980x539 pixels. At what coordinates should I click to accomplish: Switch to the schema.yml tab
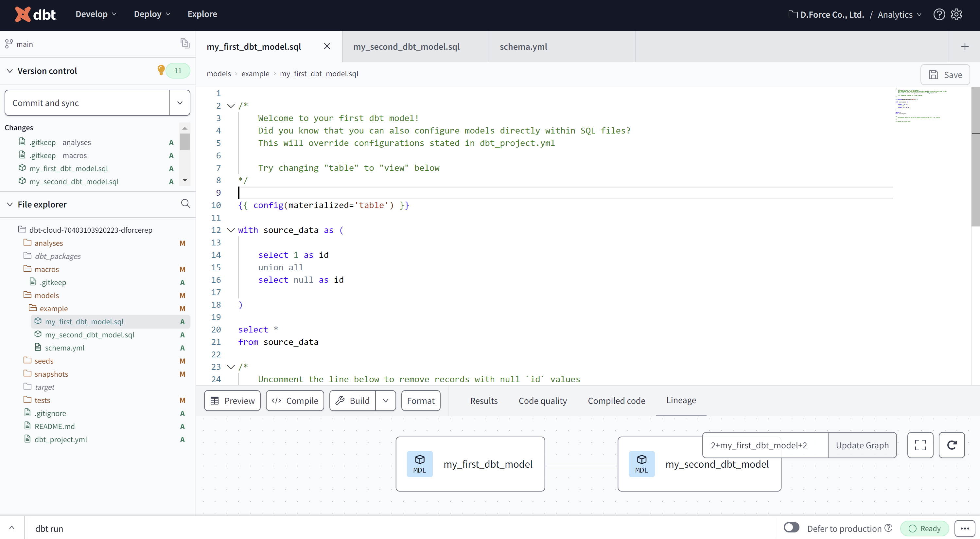click(x=523, y=46)
